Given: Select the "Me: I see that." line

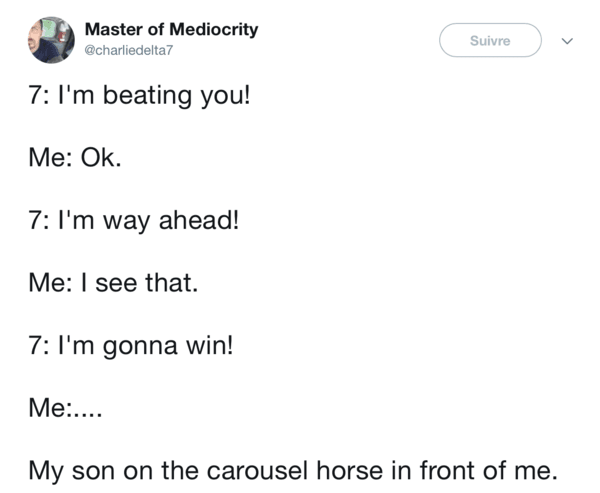Looking at the screenshot, I should coord(113,283).
